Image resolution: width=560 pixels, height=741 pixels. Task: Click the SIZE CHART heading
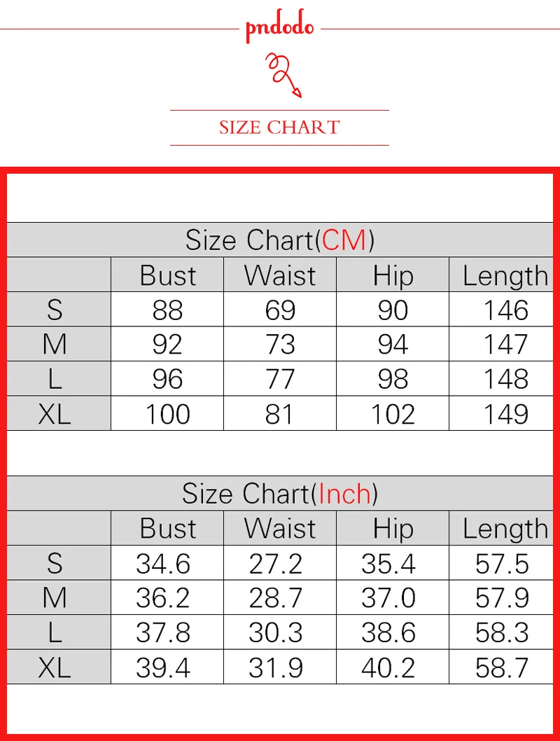point(279,127)
